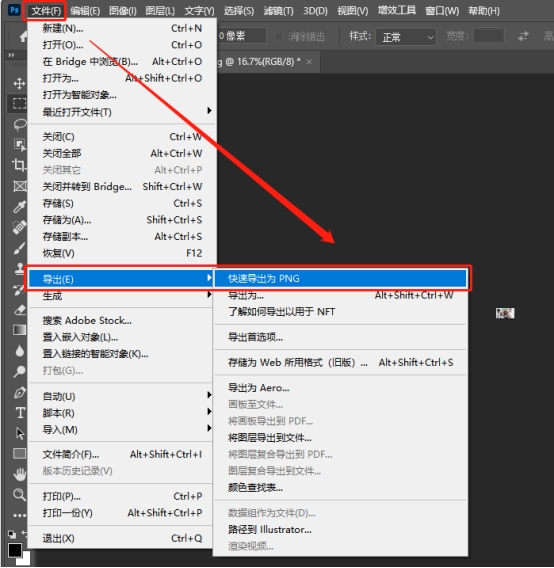The width and height of the screenshot is (554, 568).
Task: Select the Eraser tool
Action: tap(19, 310)
